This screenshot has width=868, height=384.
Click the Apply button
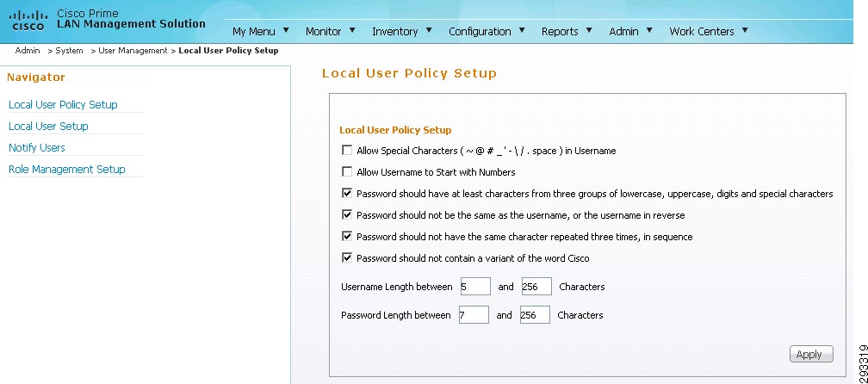pos(811,355)
